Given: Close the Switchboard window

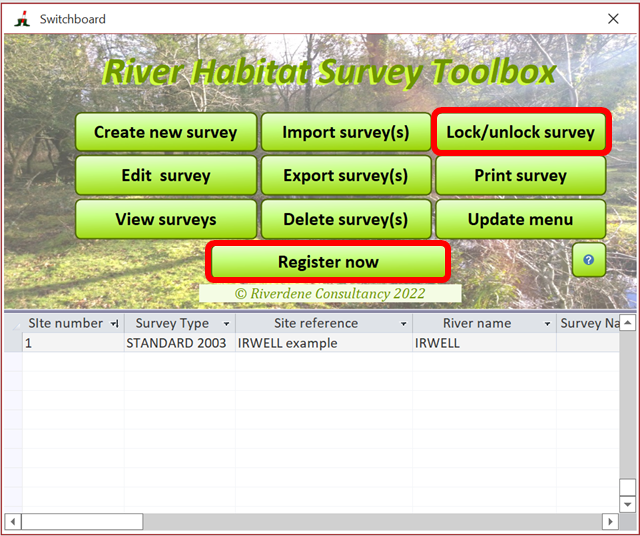Looking at the screenshot, I should tap(613, 19).
